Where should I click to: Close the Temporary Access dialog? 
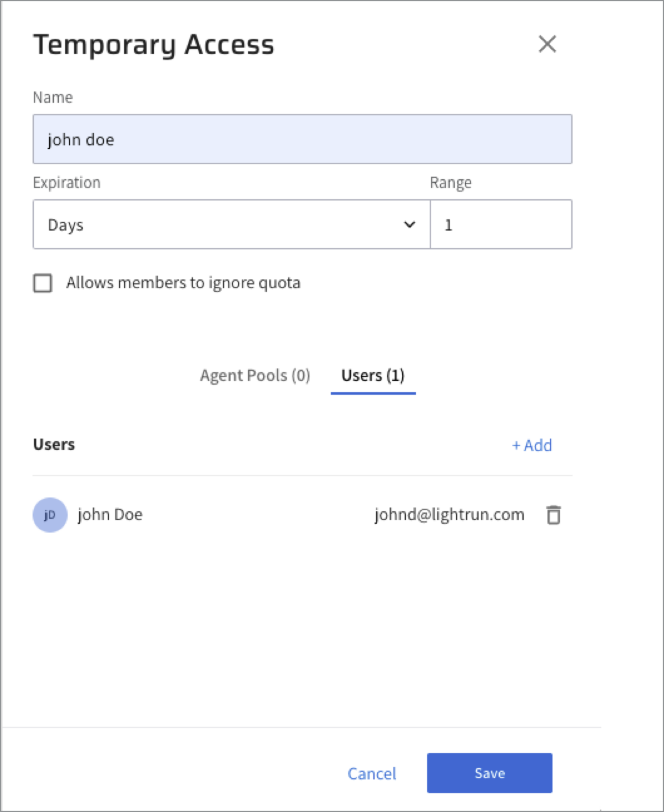(547, 44)
